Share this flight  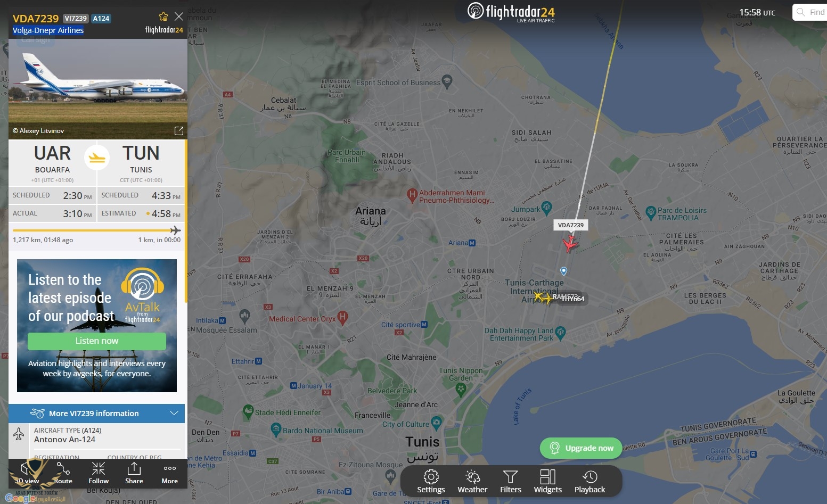click(x=134, y=473)
